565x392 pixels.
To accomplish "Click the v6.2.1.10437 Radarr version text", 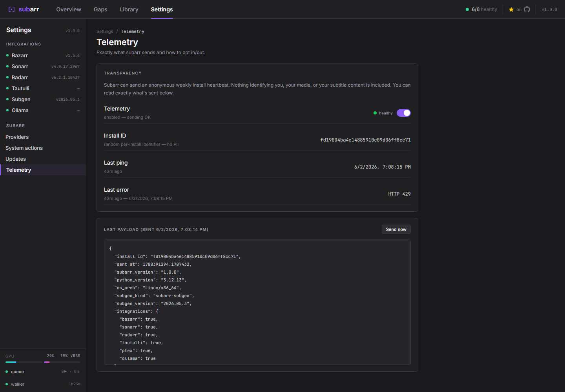I will click(66, 78).
